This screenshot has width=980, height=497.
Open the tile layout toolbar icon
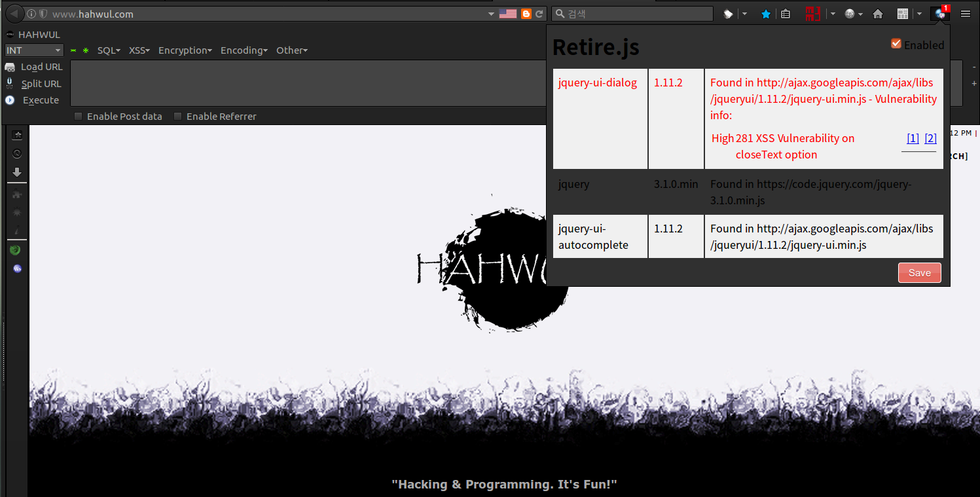click(x=903, y=14)
